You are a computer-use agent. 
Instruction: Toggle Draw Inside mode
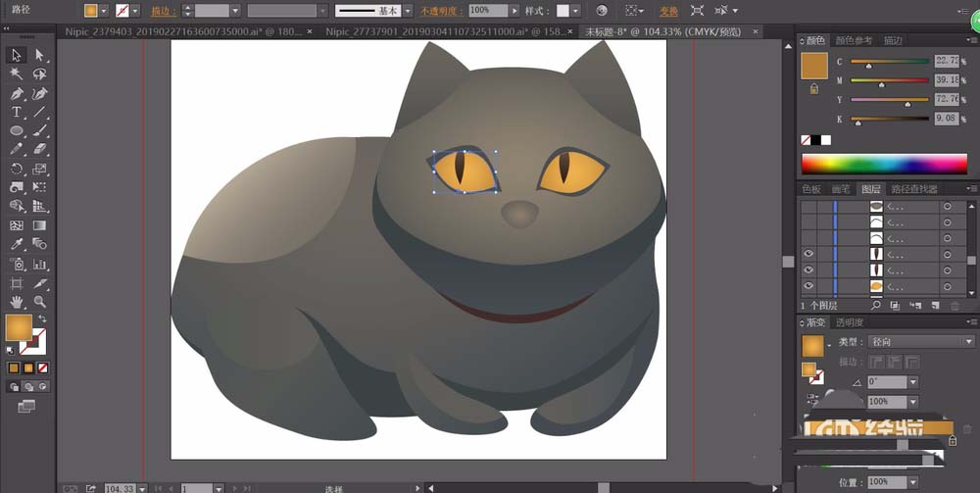pos(42,387)
